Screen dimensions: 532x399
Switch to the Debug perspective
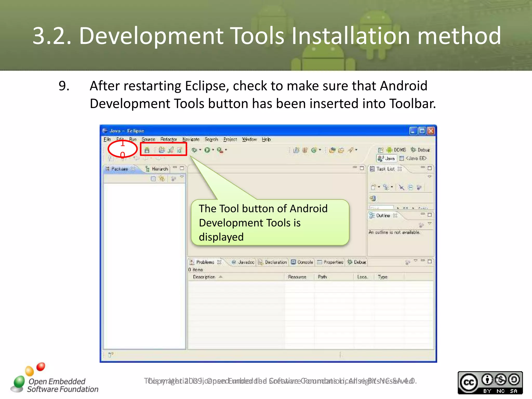420,150
